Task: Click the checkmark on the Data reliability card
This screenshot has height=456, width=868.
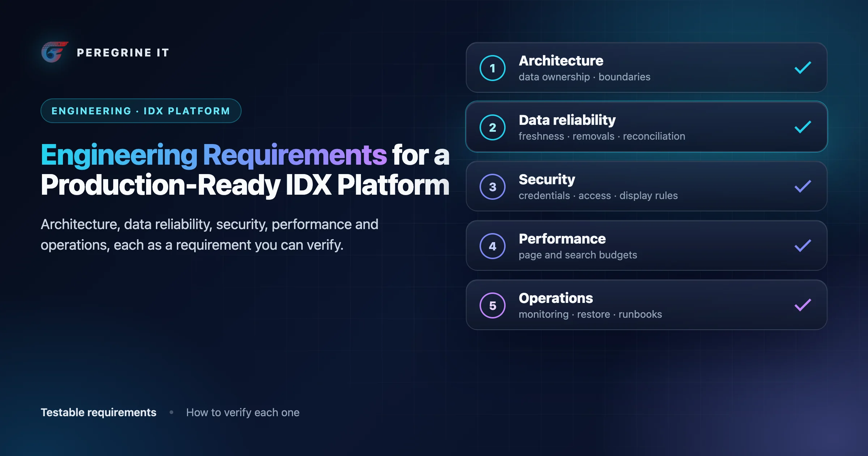Action: (803, 127)
